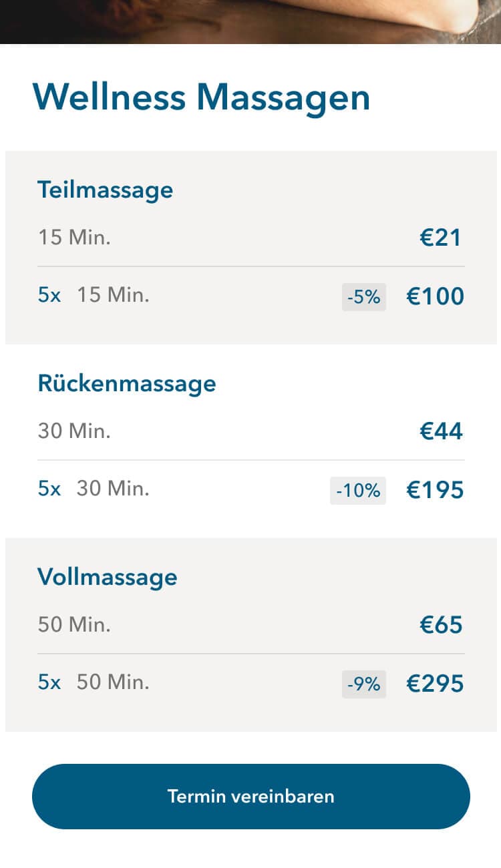Choose the single 30 Min. option label
This screenshot has width=501, height=868.
click(74, 431)
